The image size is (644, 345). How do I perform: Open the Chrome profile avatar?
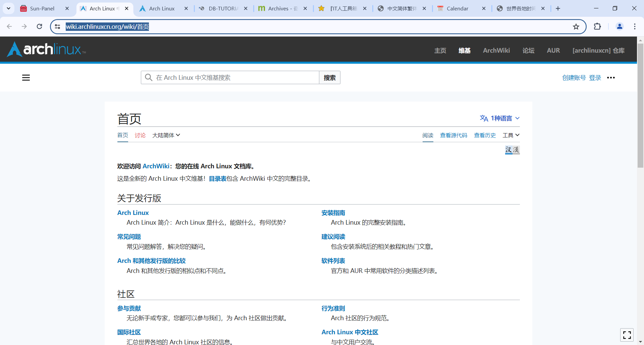(620, 26)
